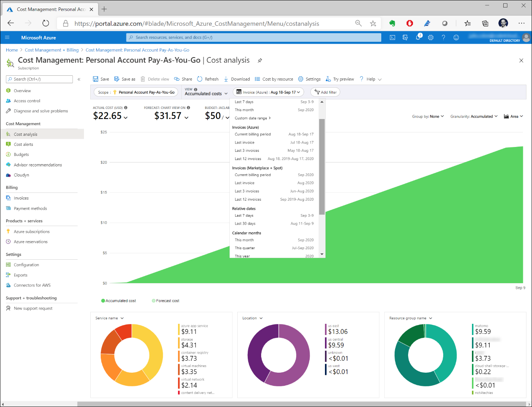
Task: Open the Directory + subscription filter icon
Action: pos(405,37)
